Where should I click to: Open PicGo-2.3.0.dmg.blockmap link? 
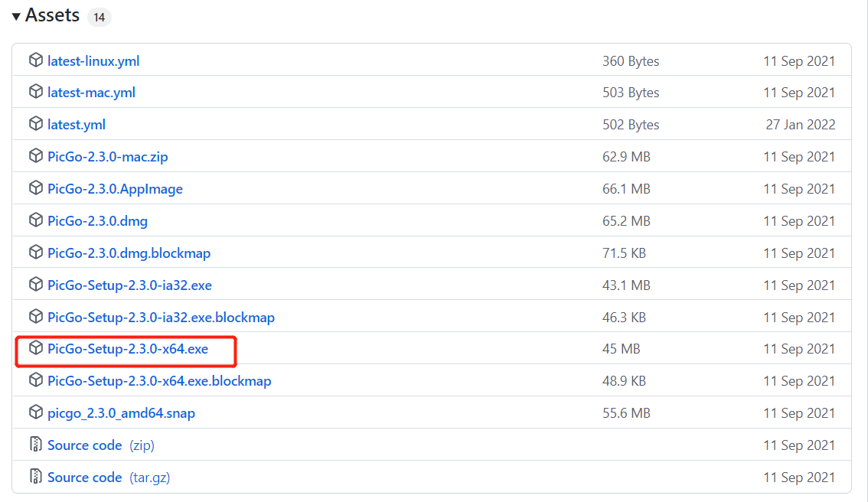pyautogui.click(x=129, y=253)
